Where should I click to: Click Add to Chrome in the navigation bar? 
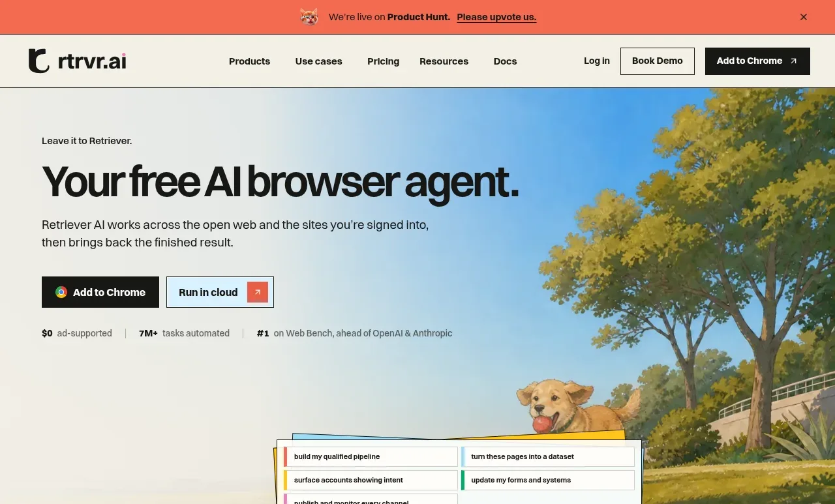[x=757, y=61]
